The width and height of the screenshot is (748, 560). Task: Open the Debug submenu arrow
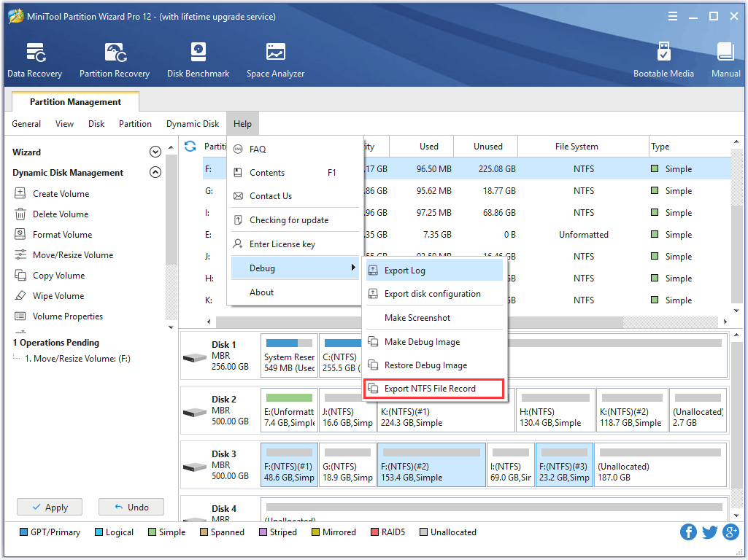pyautogui.click(x=353, y=268)
